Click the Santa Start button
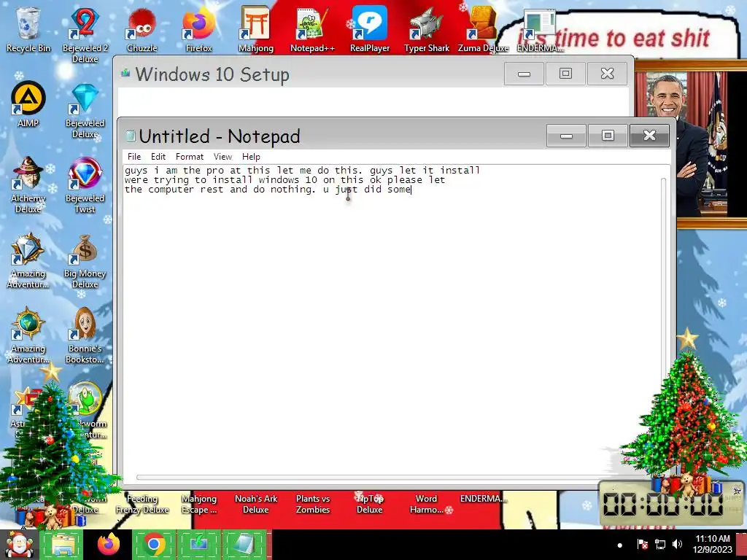Image resolution: width=747 pixels, height=560 pixels. (18, 545)
